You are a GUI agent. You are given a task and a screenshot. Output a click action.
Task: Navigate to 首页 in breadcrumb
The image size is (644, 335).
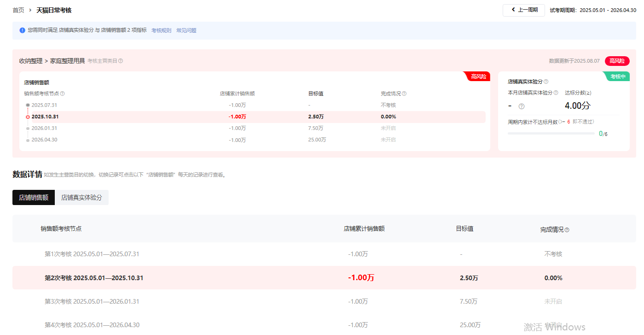point(18,10)
